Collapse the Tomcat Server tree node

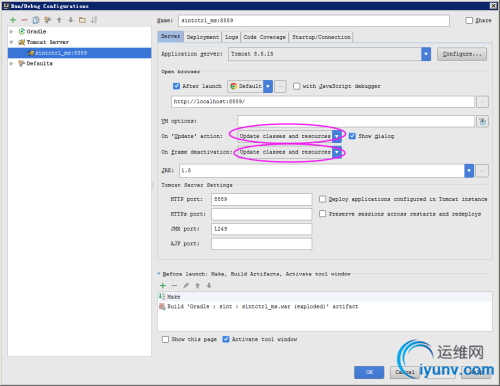(11, 42)
